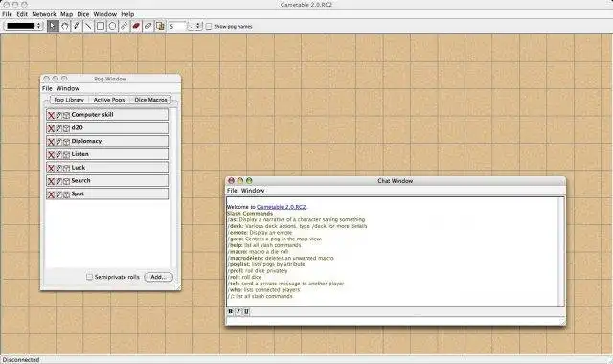The image size is (613, 364).
Task: Open the grid mode dropdown in toolbar
Action: tap(195, 26)
